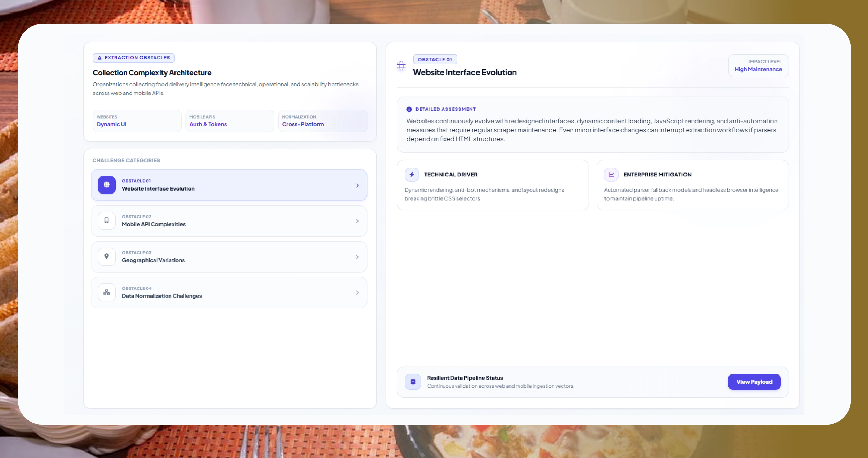Click the database icon for Pipeline Status
The width and height of the screenshot is (868, 458).
click(413, 382)
